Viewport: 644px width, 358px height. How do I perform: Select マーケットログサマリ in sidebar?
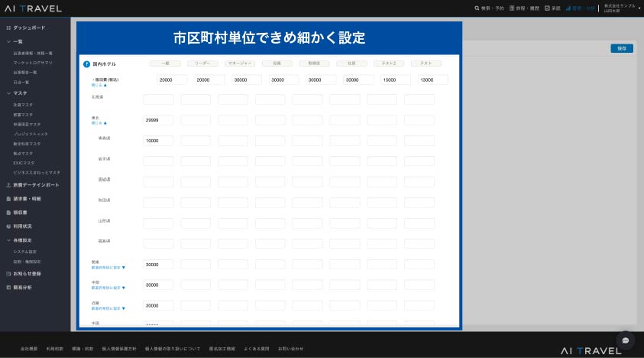click(x=33, y=63)
